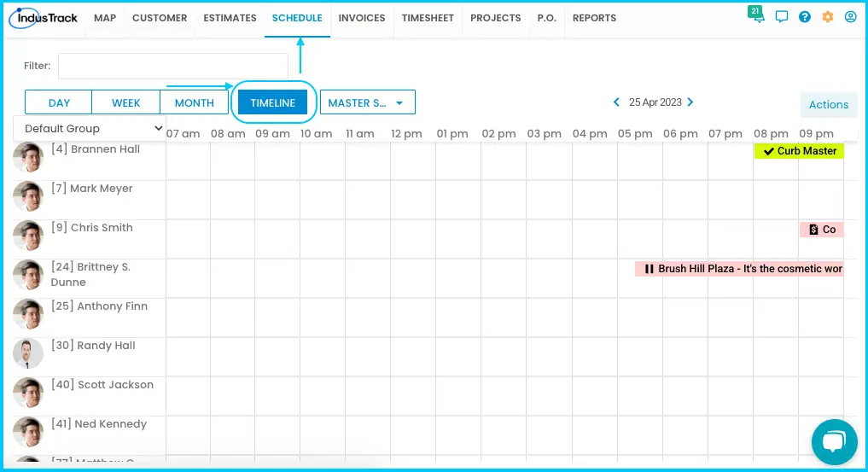The width and height of the screenshot is (868, 472).
Task: Open the CUSTOMER tab
Action: [160, 18]
